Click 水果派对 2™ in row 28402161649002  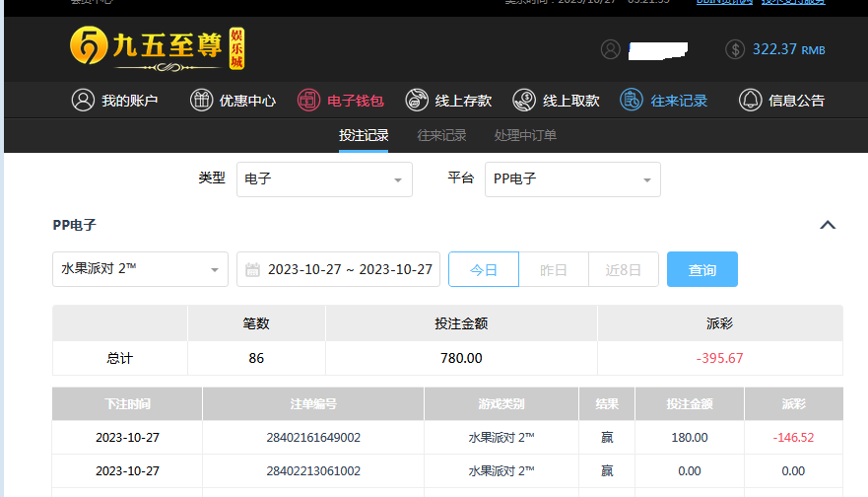click(501, 437)
